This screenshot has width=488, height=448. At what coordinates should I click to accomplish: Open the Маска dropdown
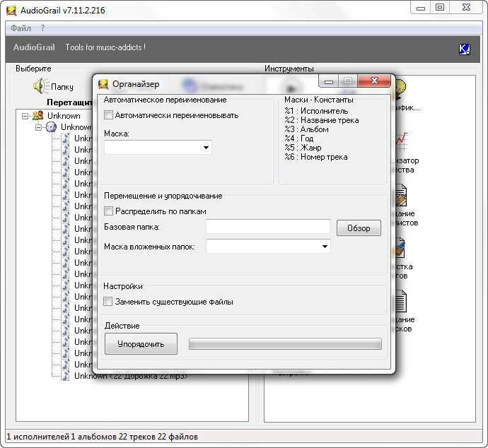pyautogui.click(x=206, y=148)
